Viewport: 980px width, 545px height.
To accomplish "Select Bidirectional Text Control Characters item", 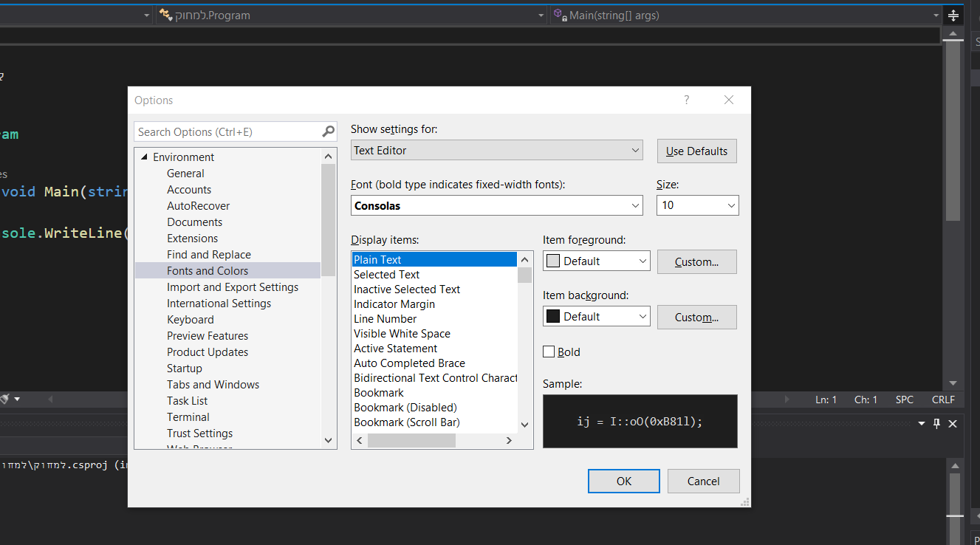I will (x=434, y=377).
